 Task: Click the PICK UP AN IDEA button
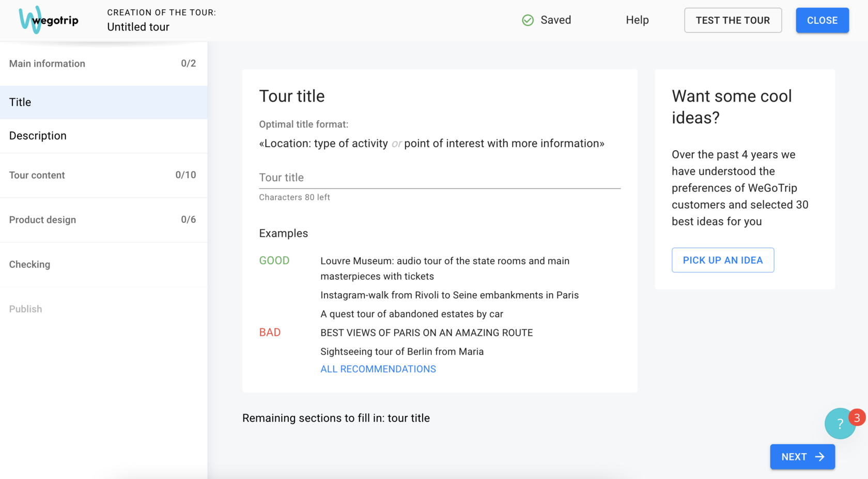(x=722, y=260)
